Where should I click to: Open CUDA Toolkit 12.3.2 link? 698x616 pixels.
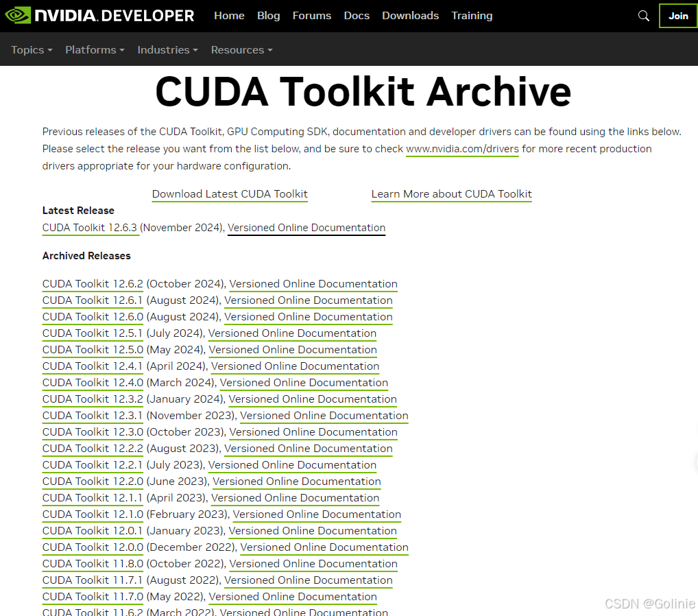[93, 399]
